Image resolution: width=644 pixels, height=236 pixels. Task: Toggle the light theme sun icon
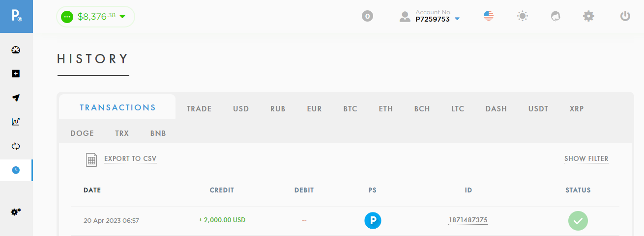coord(522,16)
